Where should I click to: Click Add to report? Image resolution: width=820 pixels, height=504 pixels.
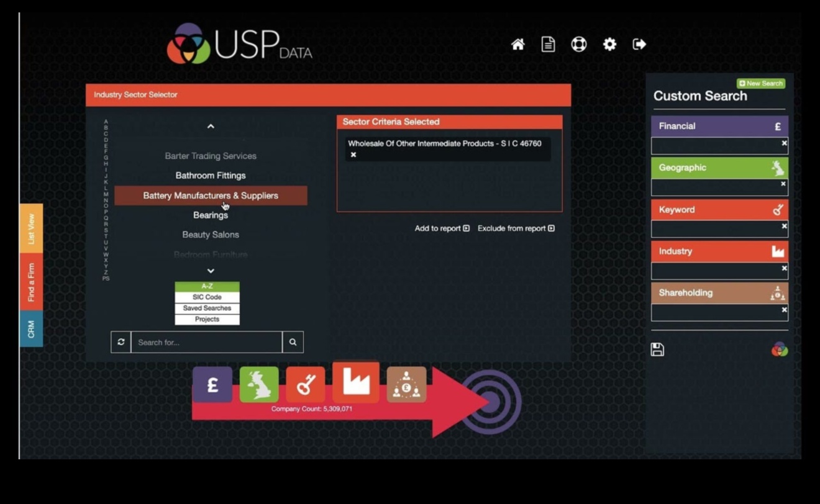click(x=442, y=228)
